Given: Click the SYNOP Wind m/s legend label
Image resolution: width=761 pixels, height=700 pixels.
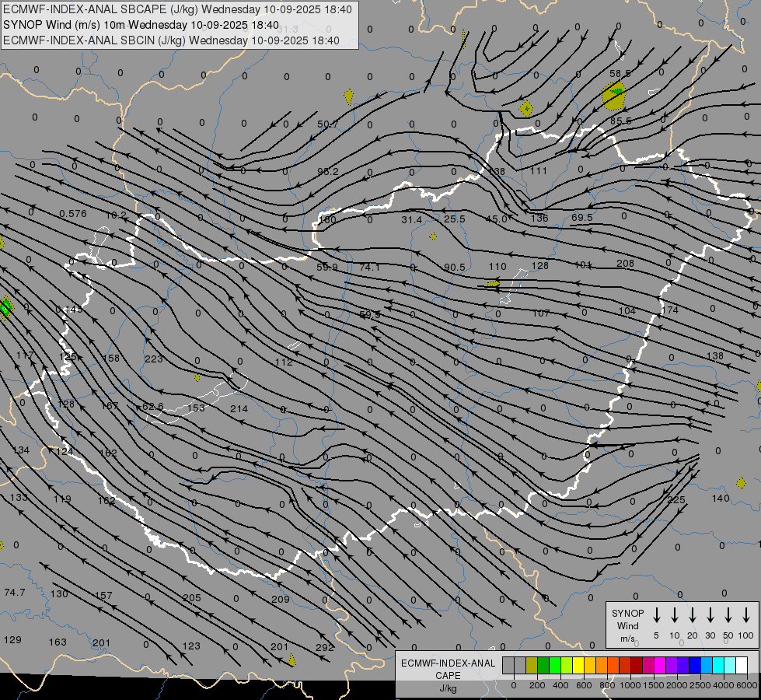Looking at the screenshot, I should click(627, 625).
